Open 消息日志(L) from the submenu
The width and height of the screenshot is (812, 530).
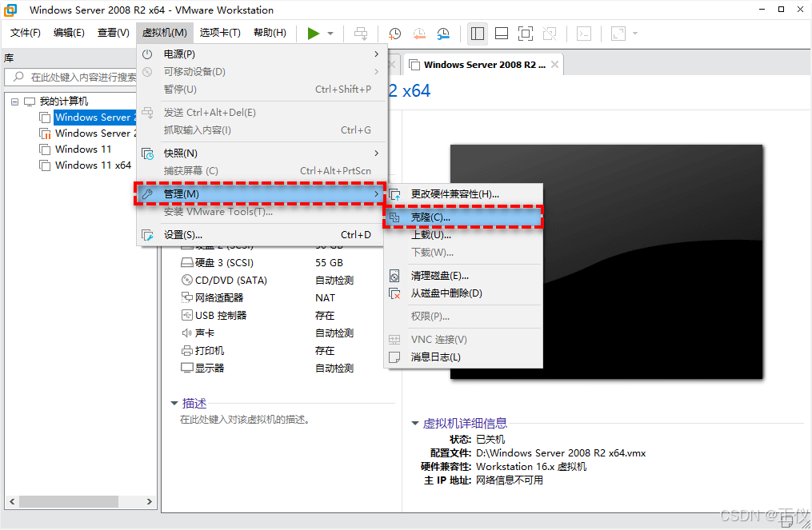(x=463, y=357)
